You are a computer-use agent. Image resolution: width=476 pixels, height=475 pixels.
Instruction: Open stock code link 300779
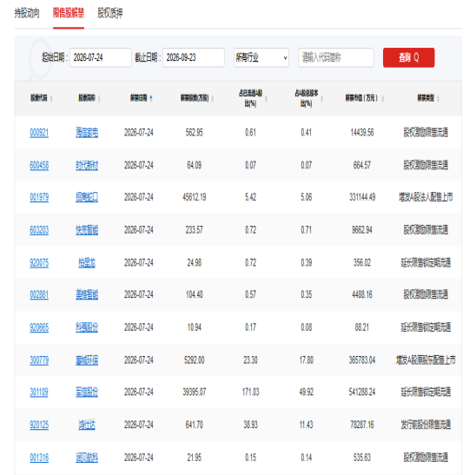click(39, 360)
